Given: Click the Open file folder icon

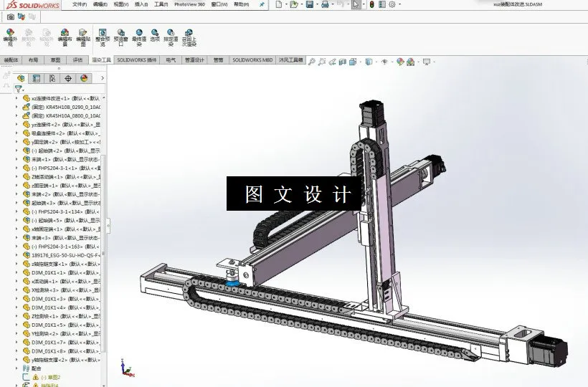Looking at the screenshot, I should point(295,4).
